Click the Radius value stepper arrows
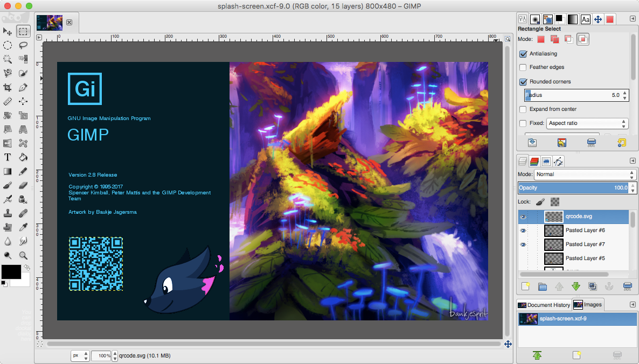Screen dimensions: 639x364 point(625,95)
